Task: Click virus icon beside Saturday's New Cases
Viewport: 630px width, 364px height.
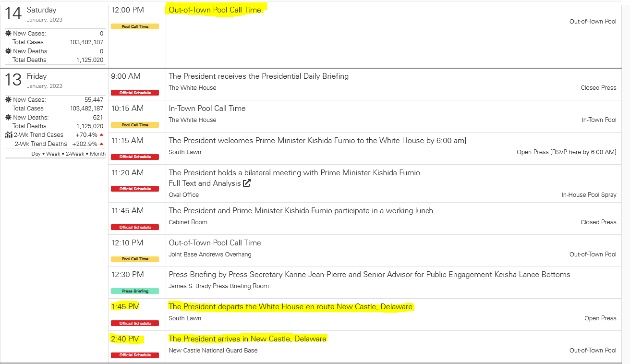Action: 8,34
